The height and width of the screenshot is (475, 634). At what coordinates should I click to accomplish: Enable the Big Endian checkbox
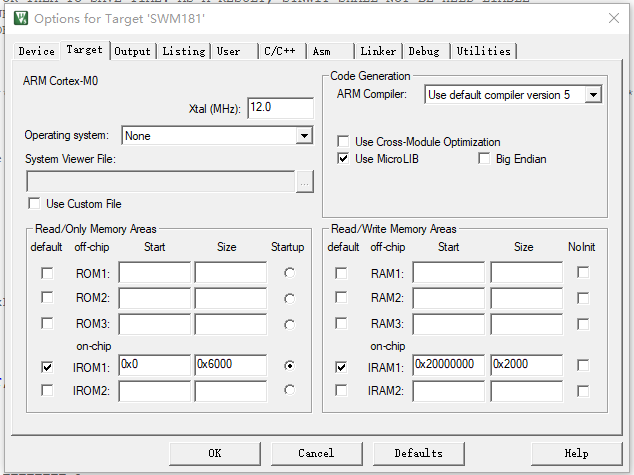[x=484, y=158]
